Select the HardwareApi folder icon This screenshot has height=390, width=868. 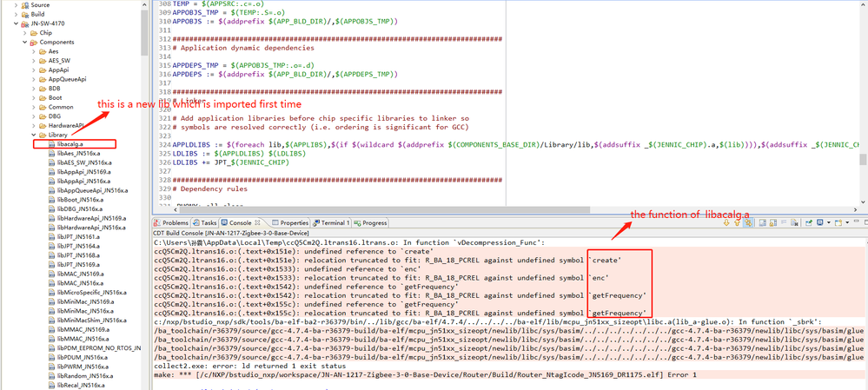pyautogui.click(x=43, y=126)
